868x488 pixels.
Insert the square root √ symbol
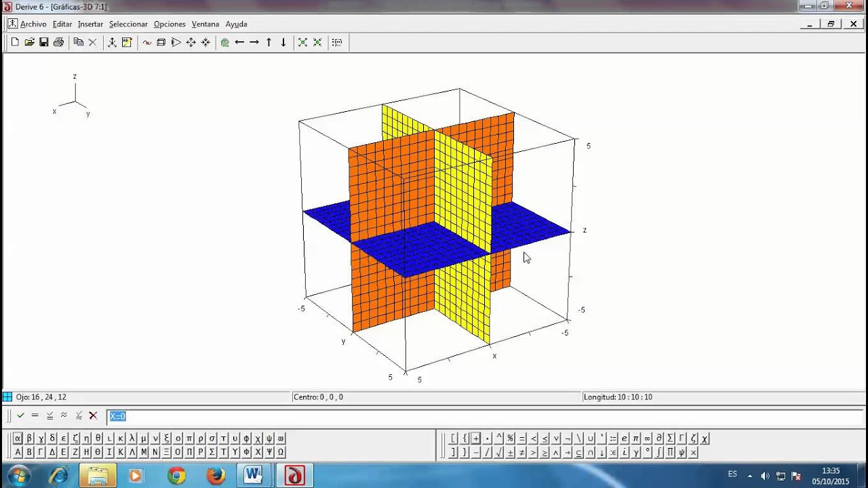[x=499, y=452]
